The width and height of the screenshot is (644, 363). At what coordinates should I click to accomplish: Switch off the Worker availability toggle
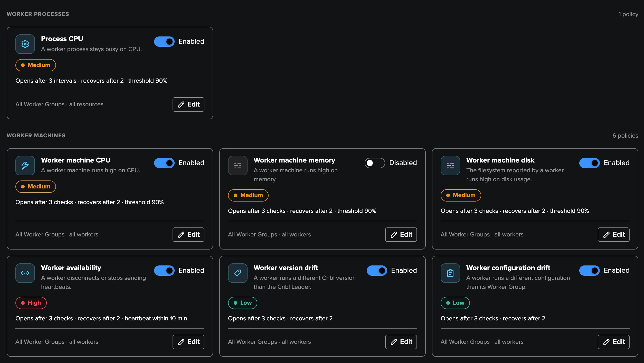pyautogui.click(x=164, y=271)
